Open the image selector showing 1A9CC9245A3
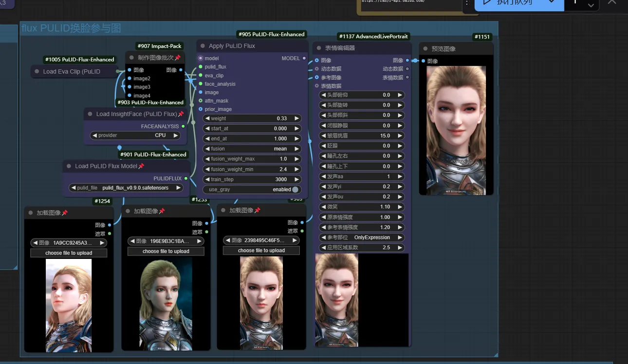Image resolution: width=628 pixels, height=364 pixels. (69, 243)
